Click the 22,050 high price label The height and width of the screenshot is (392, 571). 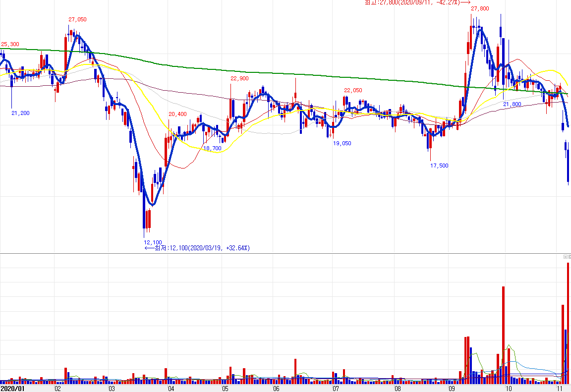[353, 90]
